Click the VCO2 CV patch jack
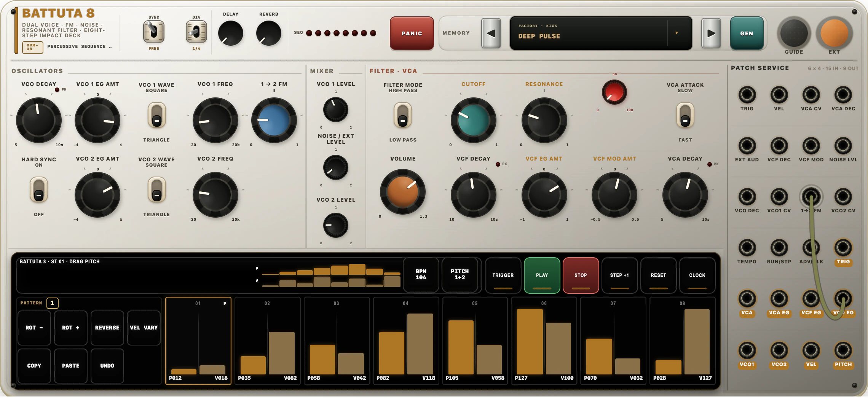 pos(843,197)
